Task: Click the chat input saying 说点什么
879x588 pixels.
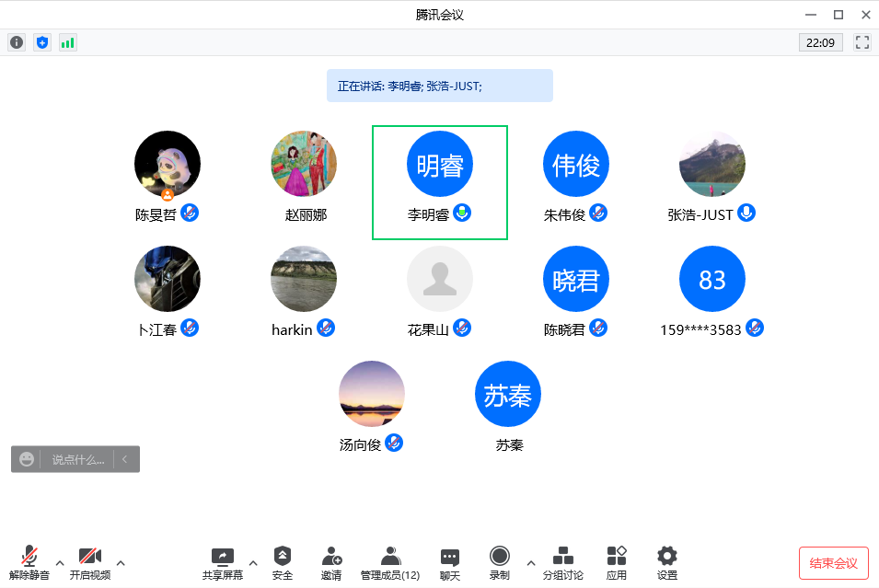Action: [78, 458]
